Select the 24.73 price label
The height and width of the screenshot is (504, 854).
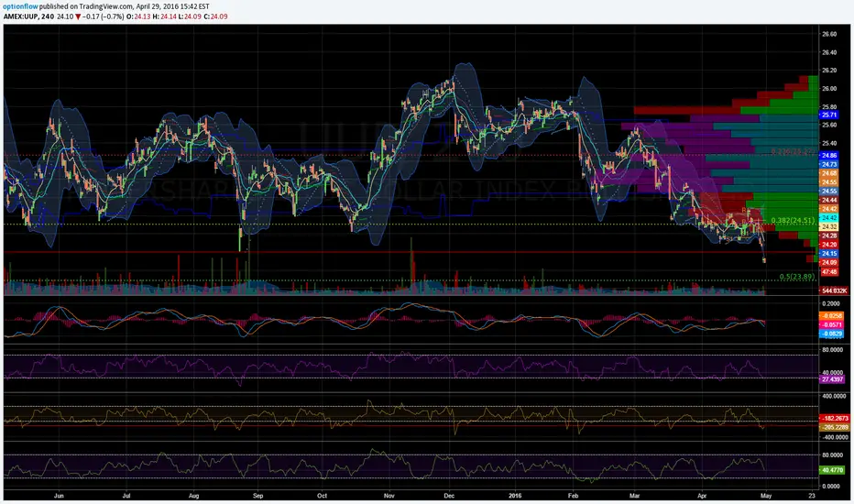[x=829, y=164]
